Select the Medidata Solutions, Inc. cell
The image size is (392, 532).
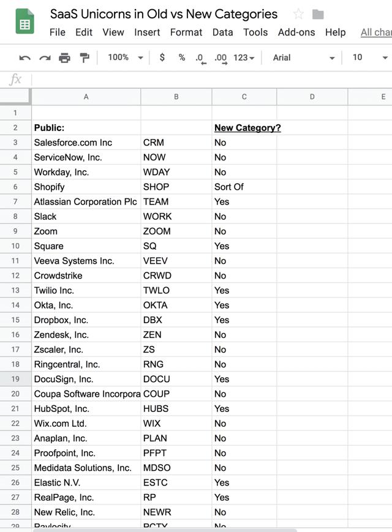click(86, 468)
